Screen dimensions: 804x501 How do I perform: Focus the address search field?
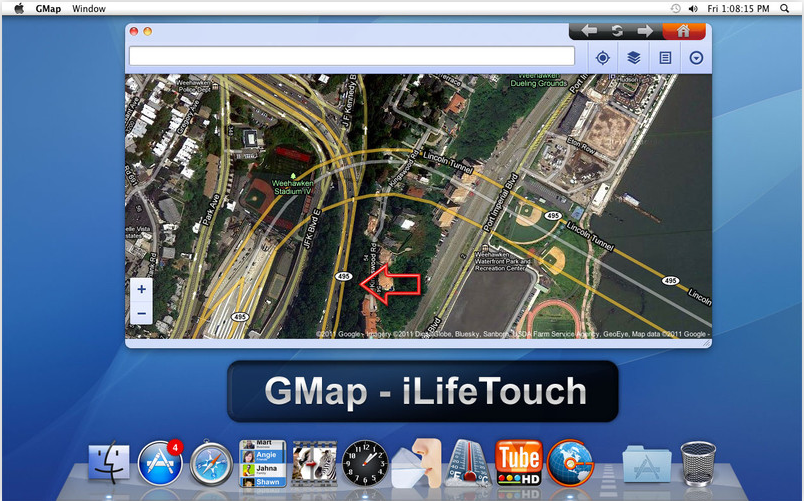click(352, 56)
